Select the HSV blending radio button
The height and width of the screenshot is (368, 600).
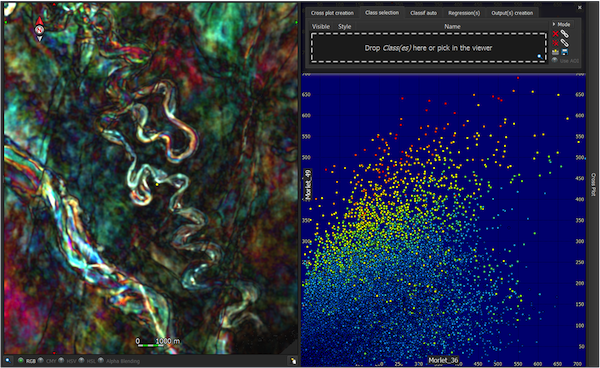coord(61,360)
